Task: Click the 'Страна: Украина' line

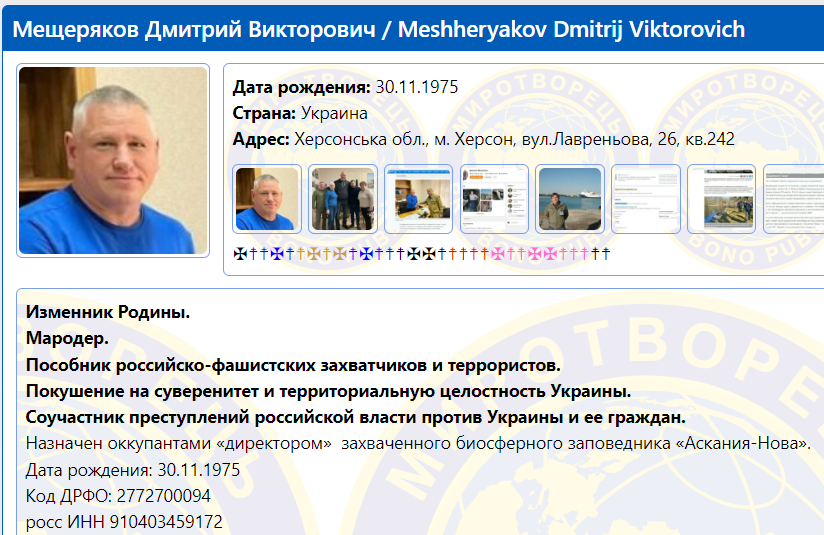Action: pos(300,113)
